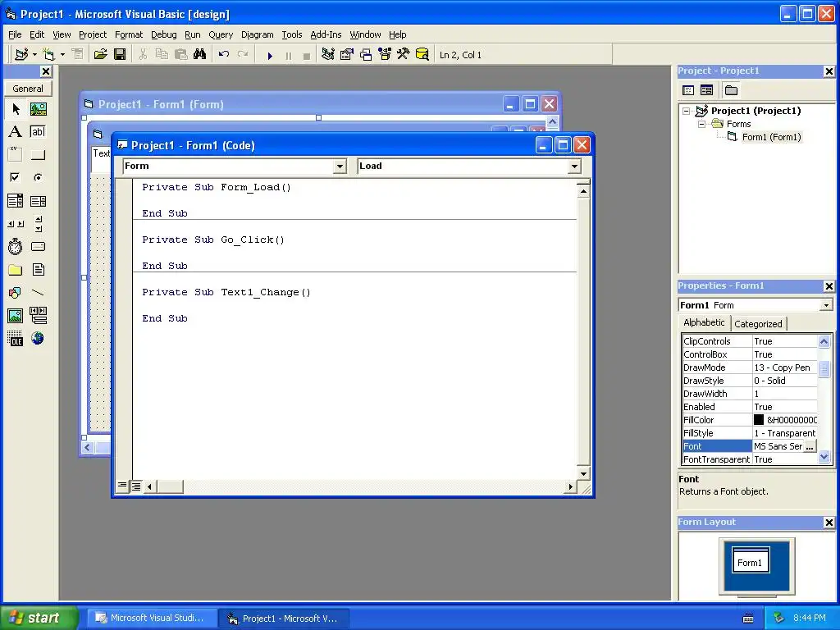Select the ListBox tool
840x630 pixels.
(x=38, y=201)
